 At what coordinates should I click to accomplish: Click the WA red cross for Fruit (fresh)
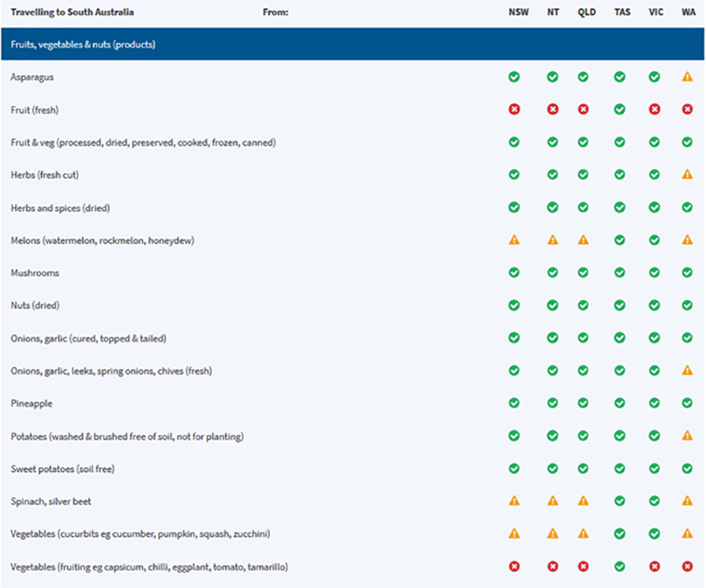687,109
